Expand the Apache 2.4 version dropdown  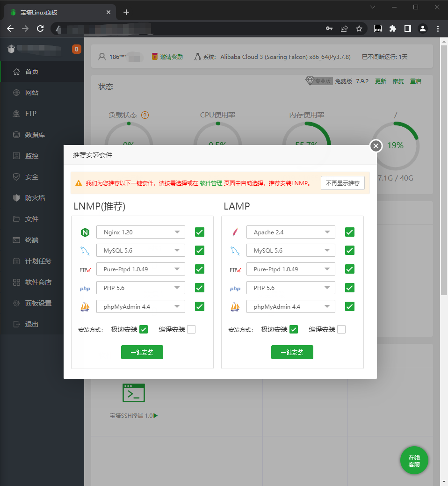pos(290,232)
